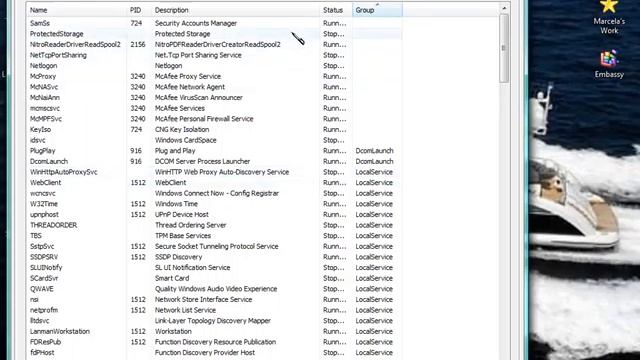Click the McAfee VirusScan Announcer description
640x360 pixels.
(199, 98)
